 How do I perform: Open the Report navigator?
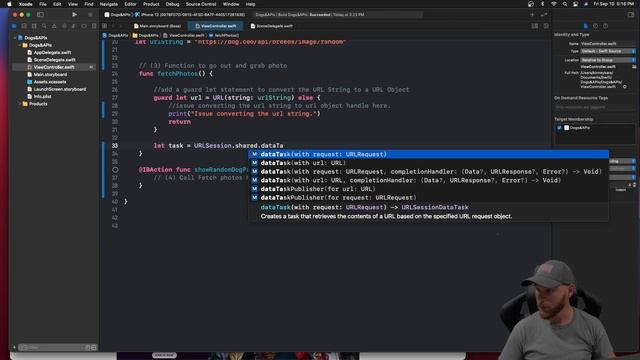[x=94, y=26]
